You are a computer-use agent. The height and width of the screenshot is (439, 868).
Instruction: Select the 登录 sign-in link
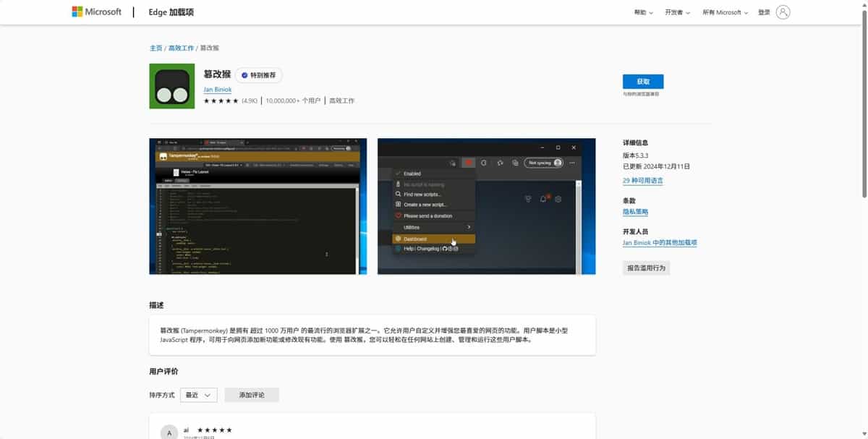(x=764, y=12)
